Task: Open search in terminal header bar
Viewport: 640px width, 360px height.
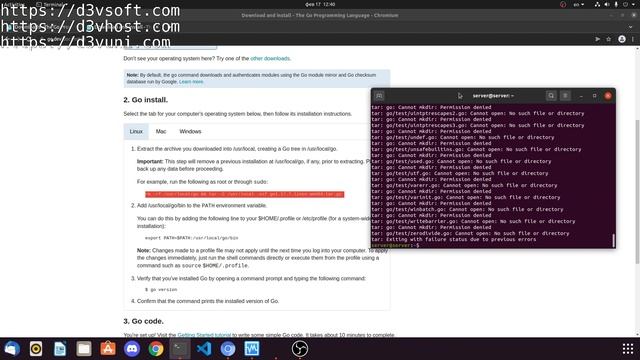Action: point(551,96)
